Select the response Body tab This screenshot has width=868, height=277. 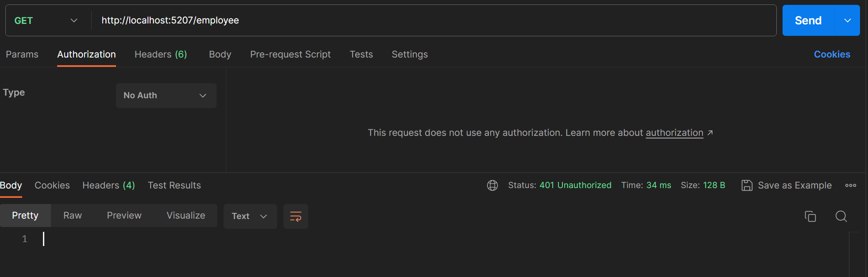[x=11, y=185]
